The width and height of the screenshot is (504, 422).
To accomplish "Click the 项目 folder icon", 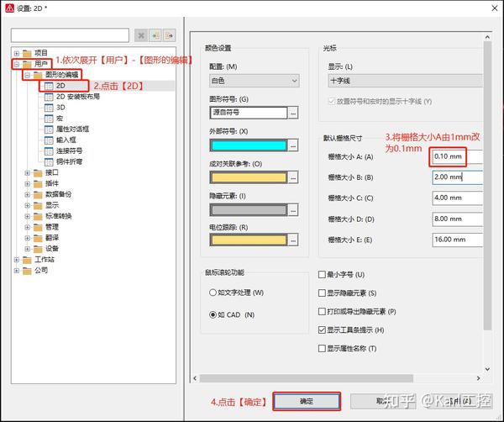I will 27,53.
